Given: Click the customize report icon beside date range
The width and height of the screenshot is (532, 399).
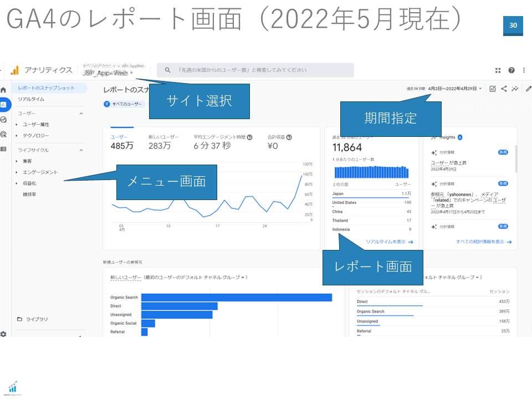Looking at the screenshot, I should coord(493,89).
